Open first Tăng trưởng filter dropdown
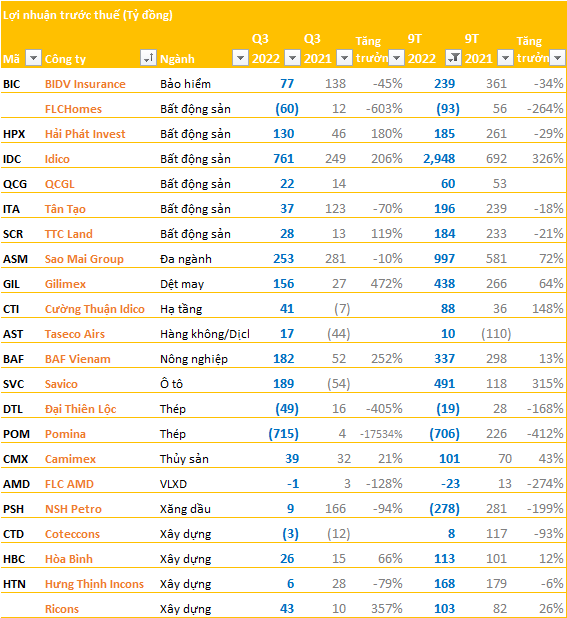 (396, 58)
